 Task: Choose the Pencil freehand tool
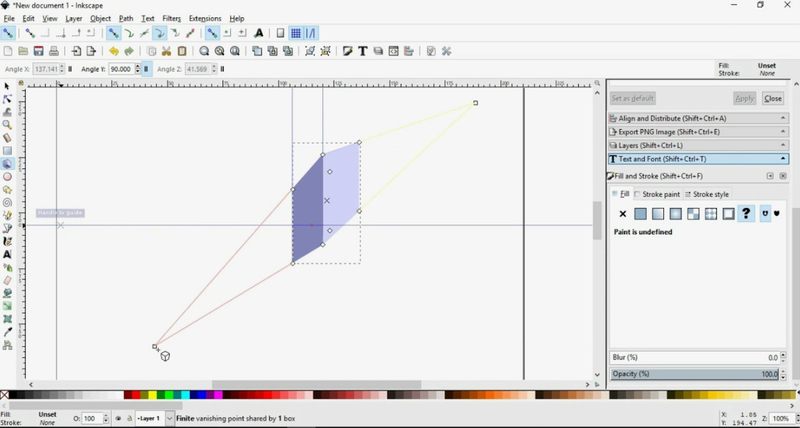point(7,215)
